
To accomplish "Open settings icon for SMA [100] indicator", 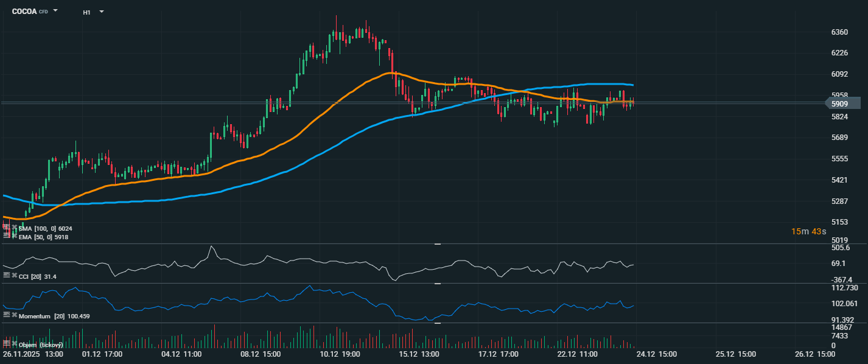I will (6, 227).
